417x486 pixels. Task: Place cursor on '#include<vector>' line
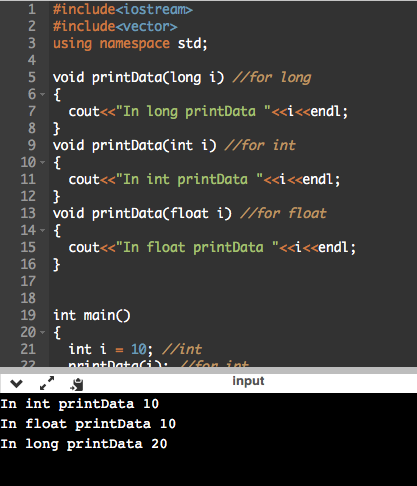(x=115, y=26)
